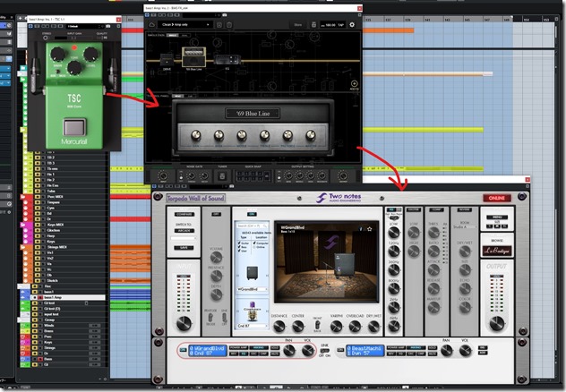566x392 pixels.
Task: Click the Arcade mode button
Action: point(184,230)
